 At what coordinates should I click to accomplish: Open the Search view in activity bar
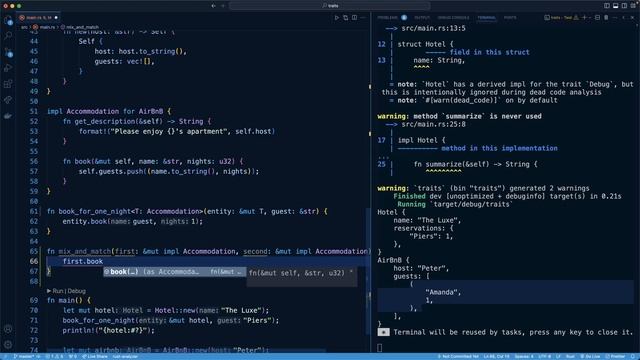(x=8, y=36)
